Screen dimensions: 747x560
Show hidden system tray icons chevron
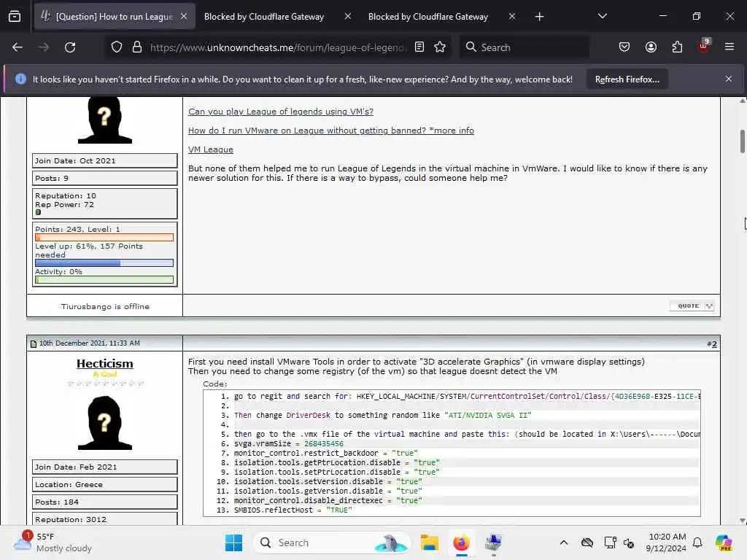[x=564, y=542]
